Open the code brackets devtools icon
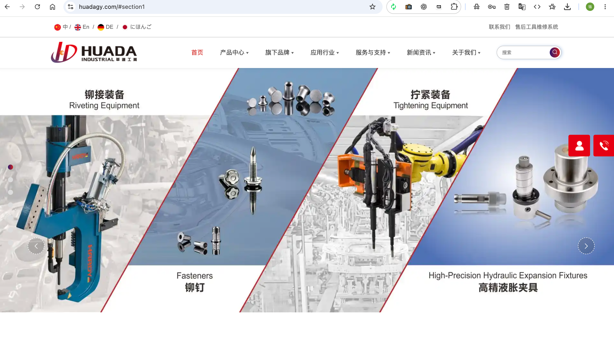This screenshot has height=364, width=614. pyautogui.click(x=537, y=7)
